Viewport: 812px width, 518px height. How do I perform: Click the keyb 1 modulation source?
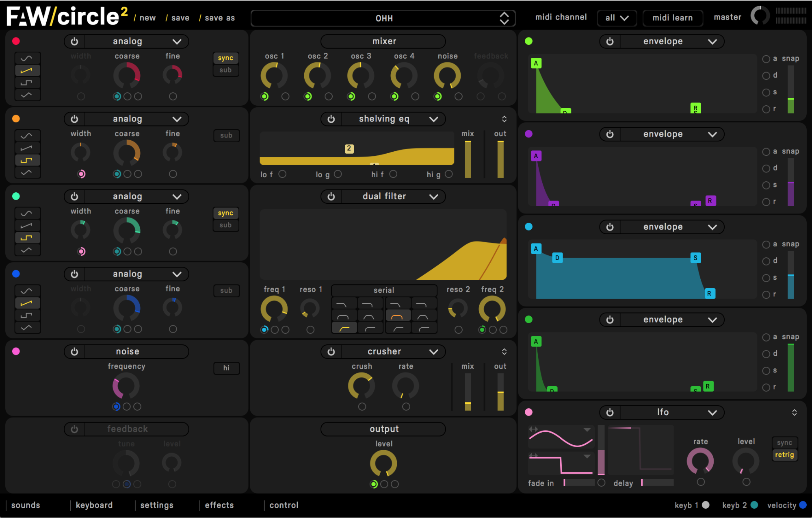coord(706,505)
